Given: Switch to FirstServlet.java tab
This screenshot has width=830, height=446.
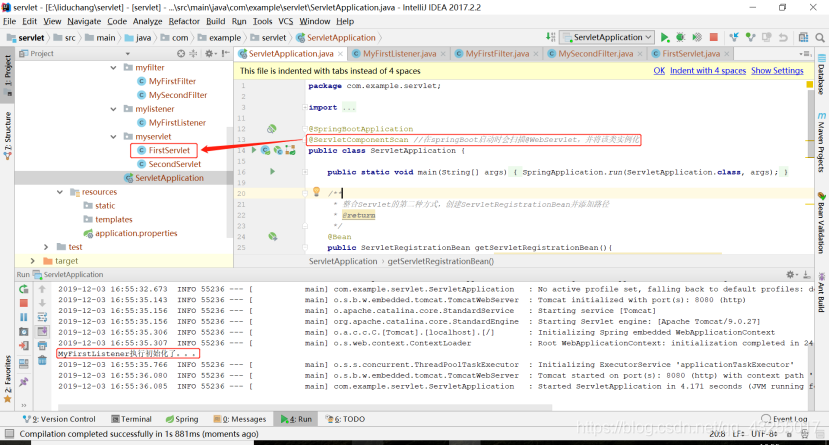Looking at the screenshot, I should coord(690,53).
